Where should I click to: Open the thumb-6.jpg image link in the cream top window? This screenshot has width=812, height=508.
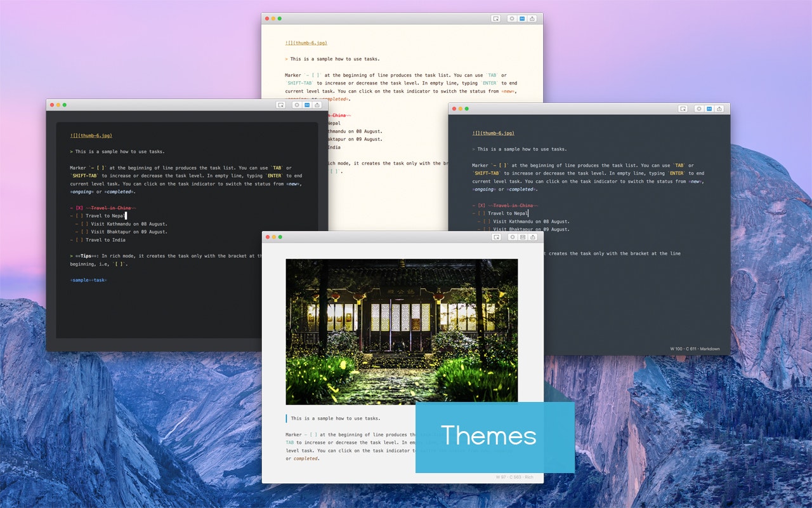coord(306,43)
